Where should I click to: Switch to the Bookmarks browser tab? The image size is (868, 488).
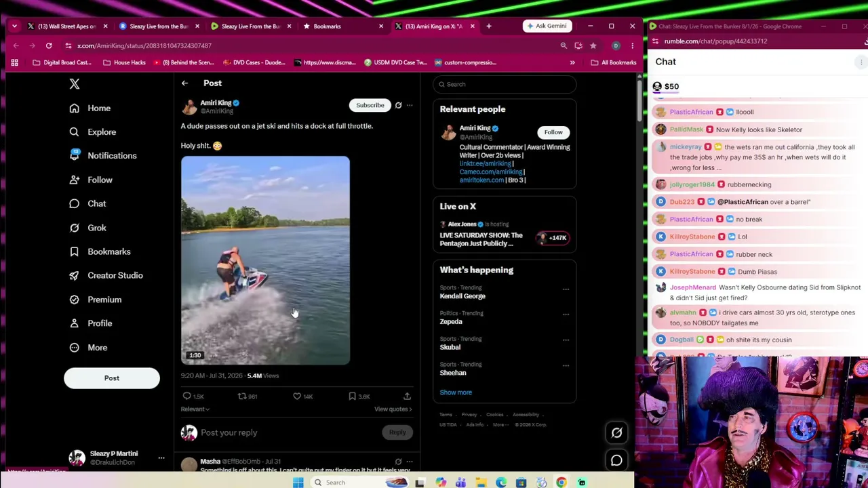click(342, 26)
